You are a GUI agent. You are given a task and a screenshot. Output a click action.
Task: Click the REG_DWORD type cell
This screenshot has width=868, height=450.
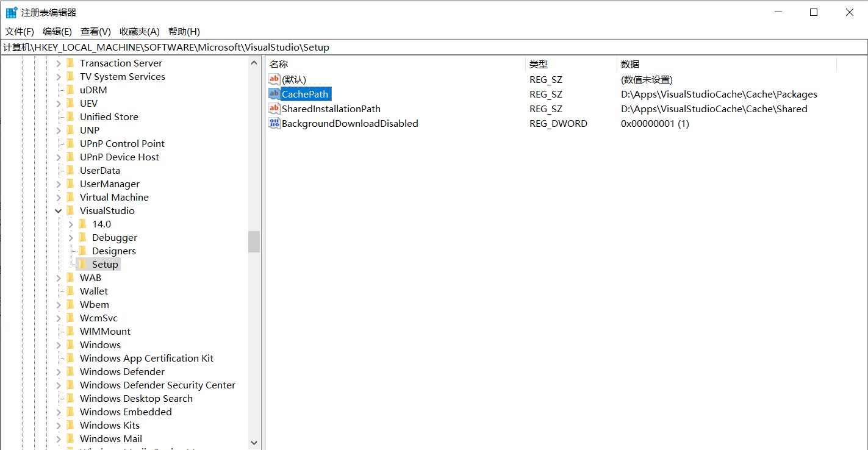pos(558,123)
